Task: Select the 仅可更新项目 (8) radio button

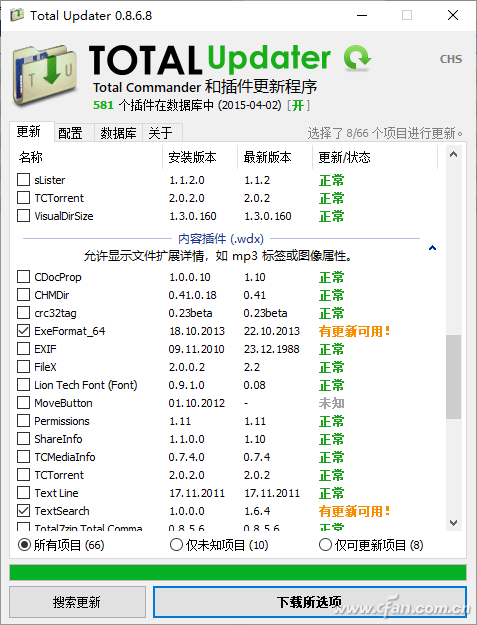Action: click(x=325, y=544)
